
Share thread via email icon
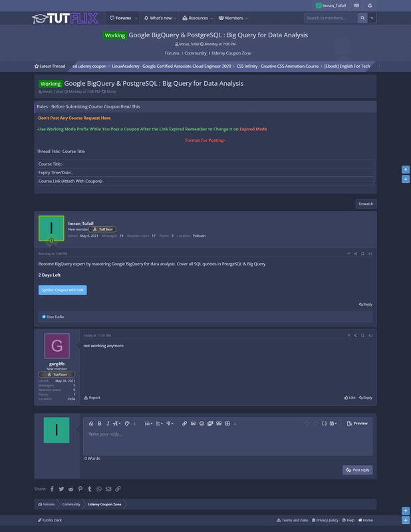(x=108, y=489)
